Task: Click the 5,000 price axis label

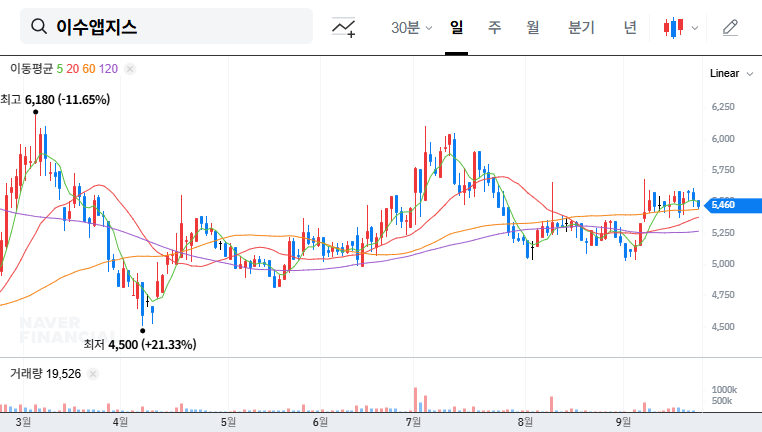Action: coord(723,264)
